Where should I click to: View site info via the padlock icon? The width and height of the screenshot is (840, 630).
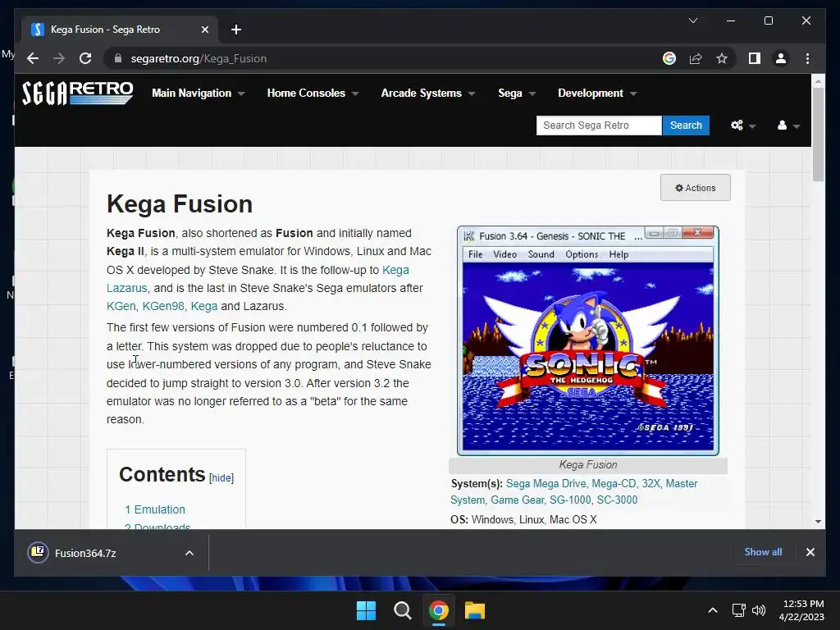point(118,58)
